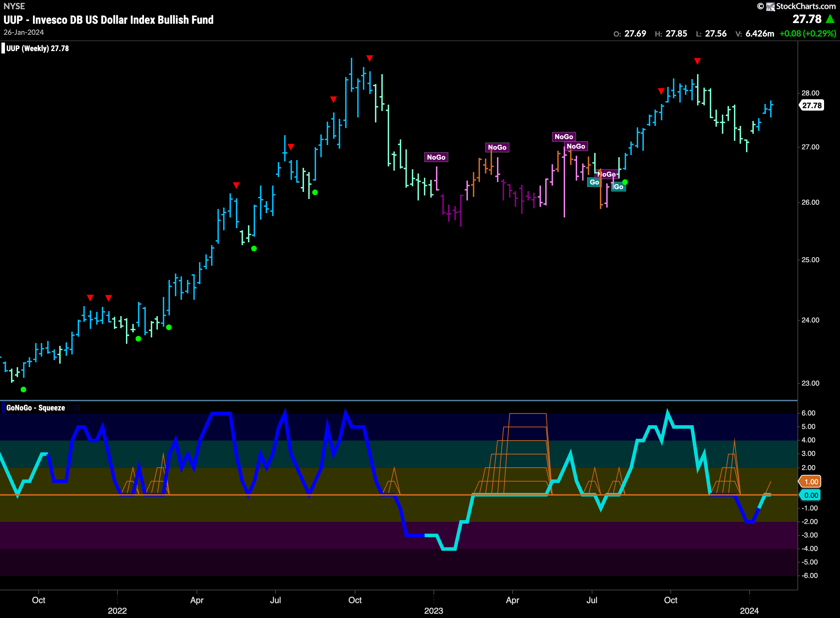Image resolution: width=840 pixels, height=618 pixels.
Task: Click the 23.00 price axis label
Action: pyautogui.click(x=810, y=384)
